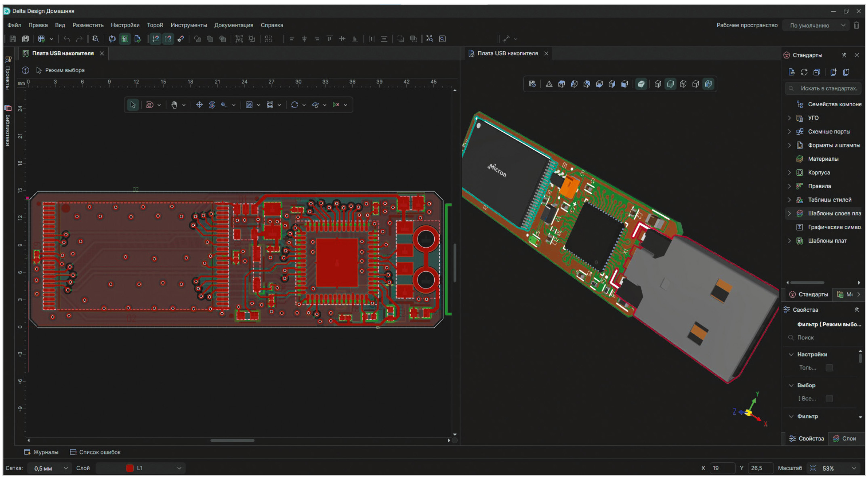Click the vertical scrollbar right of PCB canvas
Image resolution: width=868 pixels, height=477 pixels.
coord(455,263)
